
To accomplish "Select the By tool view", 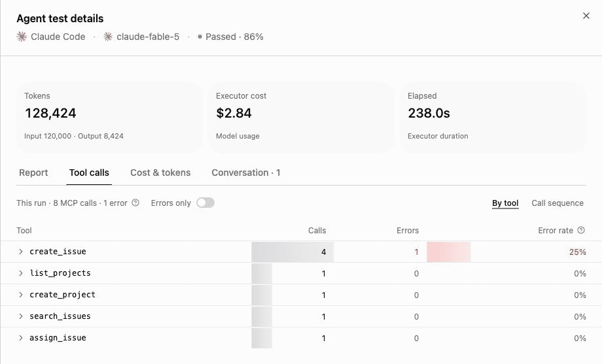I will click(x=505, y=203).
